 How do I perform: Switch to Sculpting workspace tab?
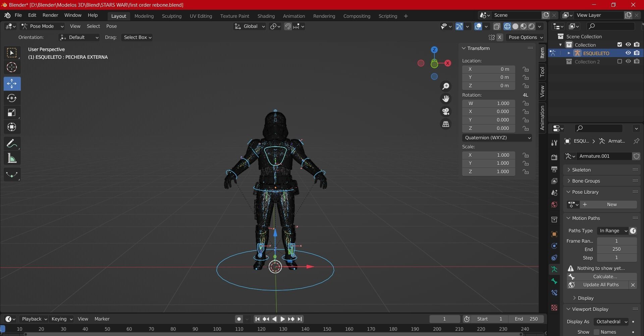(x=171, y=16)
